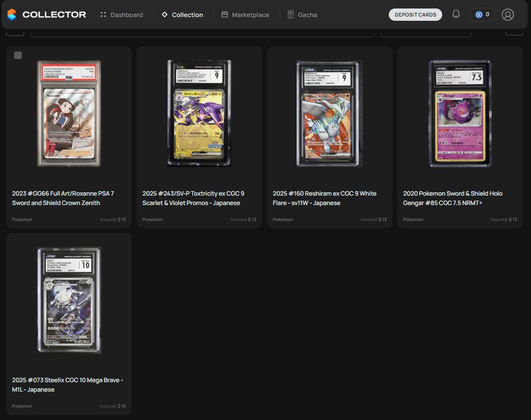Open notifications bell
Image resolution: width=531 pixels, height=420 pixels.
[x=456, y=14]
